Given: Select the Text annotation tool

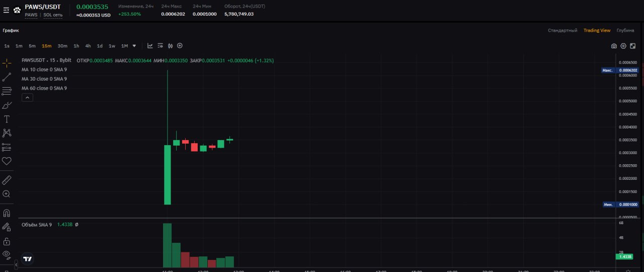Looking at the screenshot, I should pyautogui.click(x=7, y=119).
